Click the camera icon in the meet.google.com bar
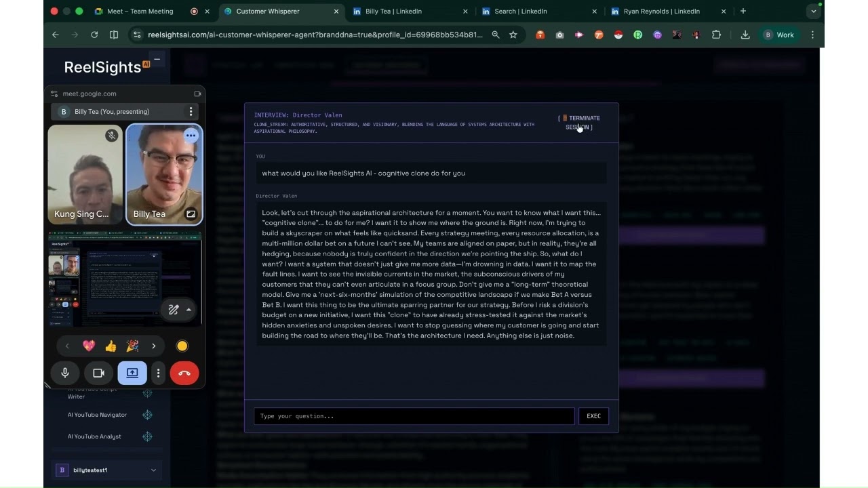 [197, 94]
